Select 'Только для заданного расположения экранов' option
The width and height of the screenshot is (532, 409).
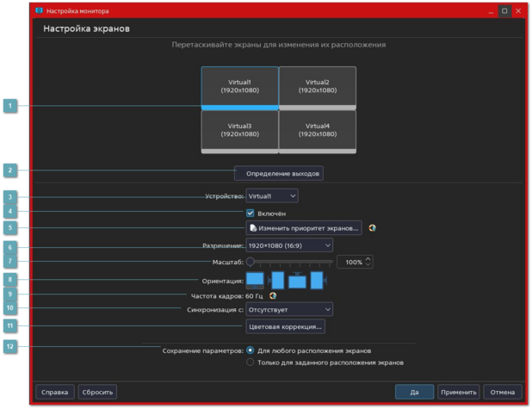[251, 363]
